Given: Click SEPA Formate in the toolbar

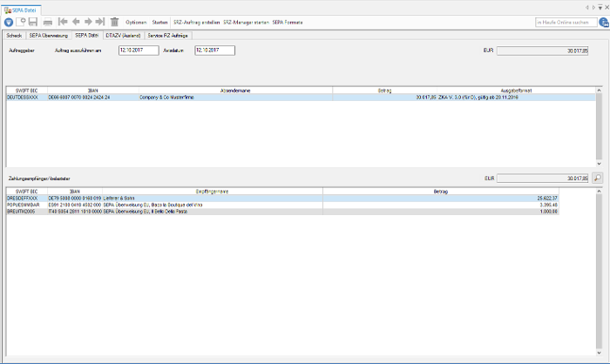Looking at the screenshot, I should click(x=288, y=23).
